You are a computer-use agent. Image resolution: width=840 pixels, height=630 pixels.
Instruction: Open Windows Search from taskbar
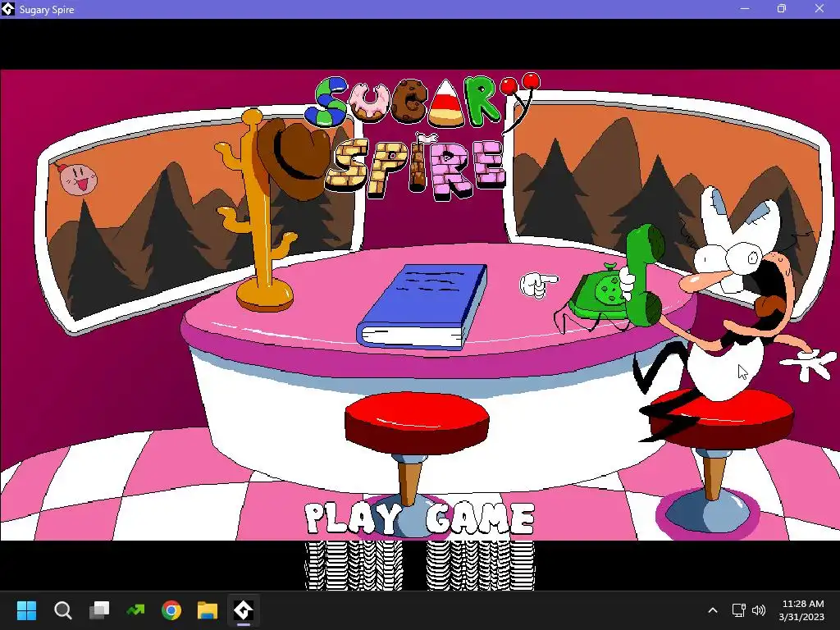tap(62, 610)
